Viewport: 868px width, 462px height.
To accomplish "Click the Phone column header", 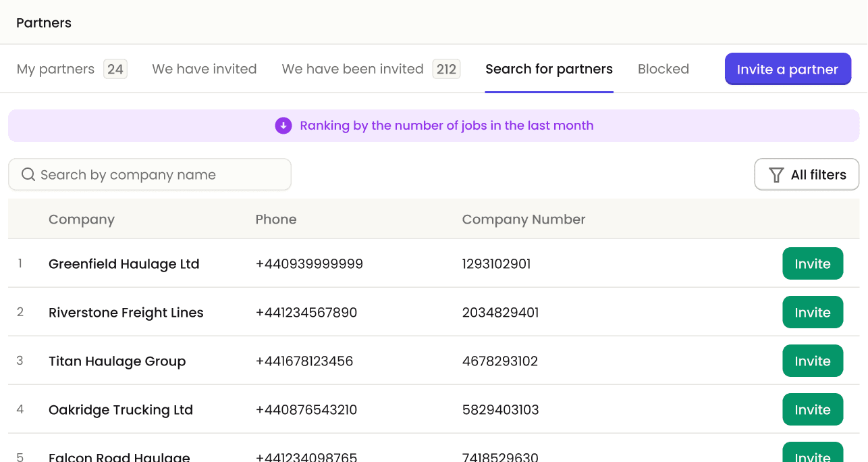I will point(276,219).
